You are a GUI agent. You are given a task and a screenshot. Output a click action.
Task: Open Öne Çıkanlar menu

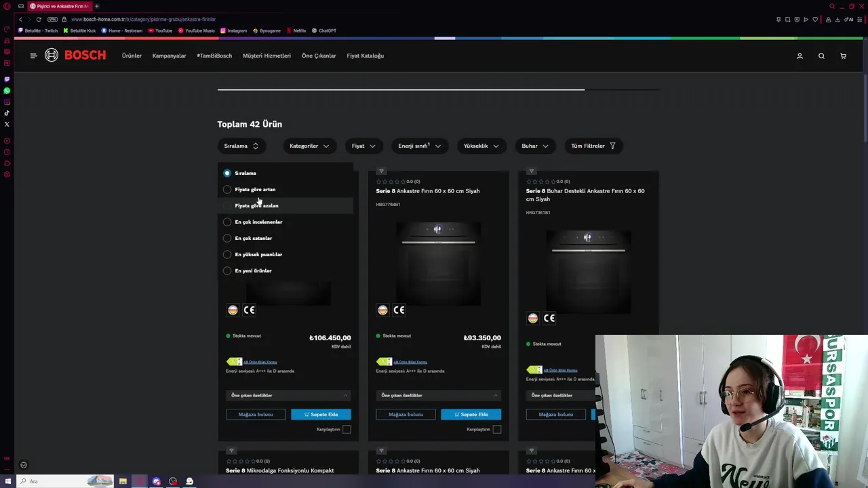coord(319,56)
